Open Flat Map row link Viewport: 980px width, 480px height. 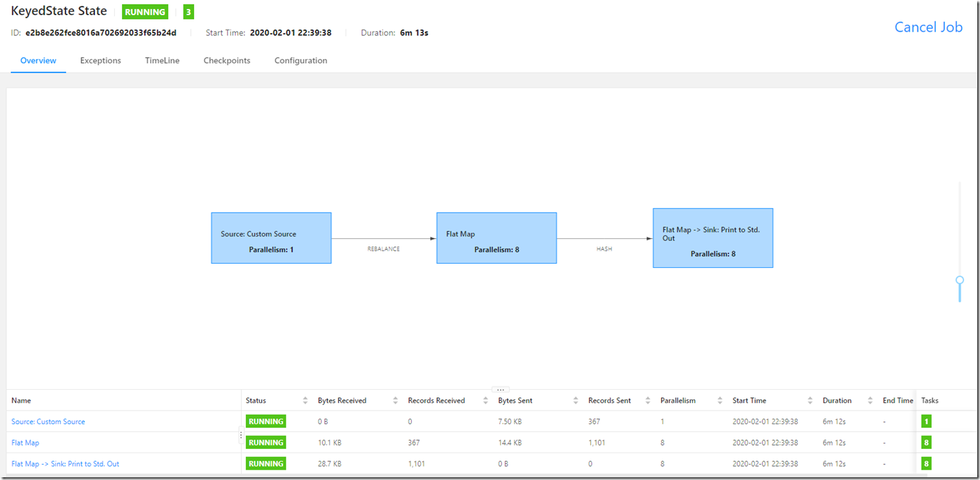click(25, 443)
